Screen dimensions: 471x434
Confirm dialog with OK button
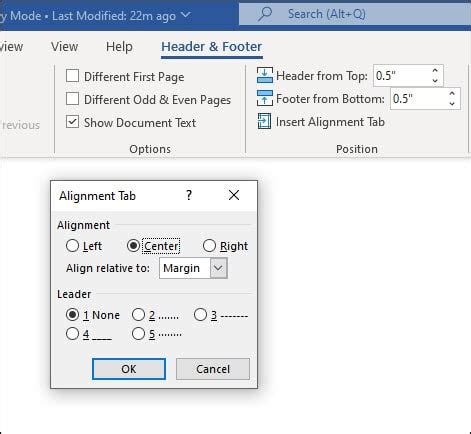(x=129, y=369)
